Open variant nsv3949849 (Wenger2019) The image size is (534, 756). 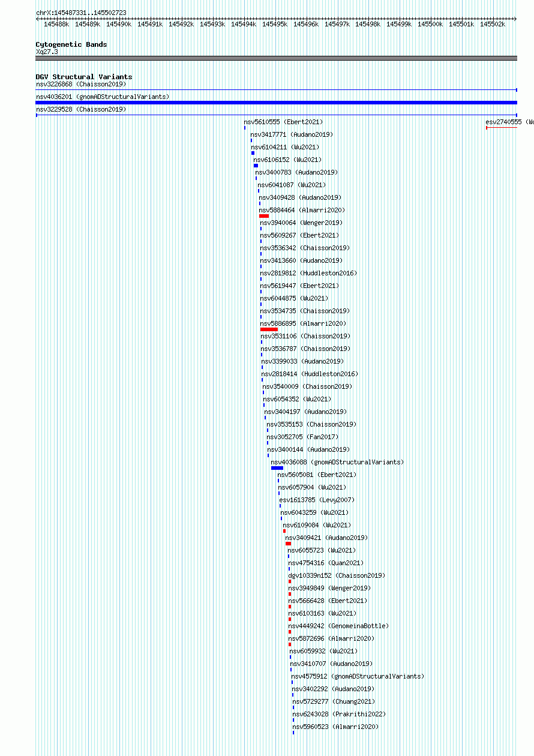[329, 588]
